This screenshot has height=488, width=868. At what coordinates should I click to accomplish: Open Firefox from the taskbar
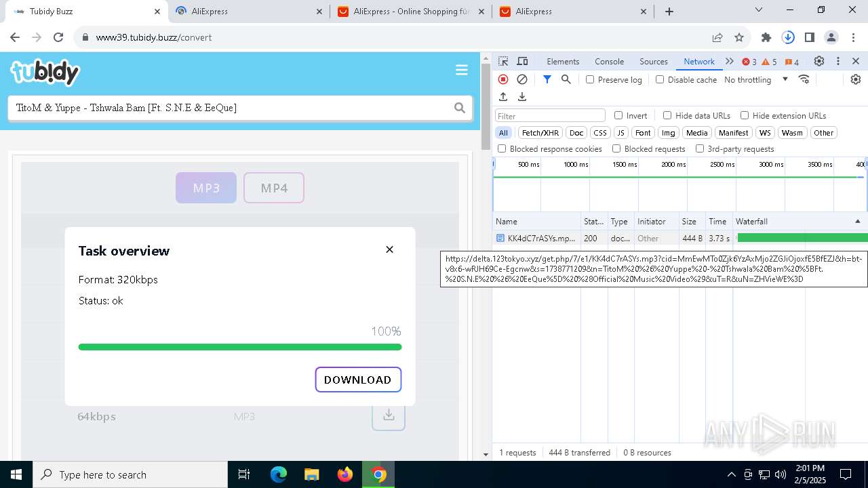[x=345, y=474]
